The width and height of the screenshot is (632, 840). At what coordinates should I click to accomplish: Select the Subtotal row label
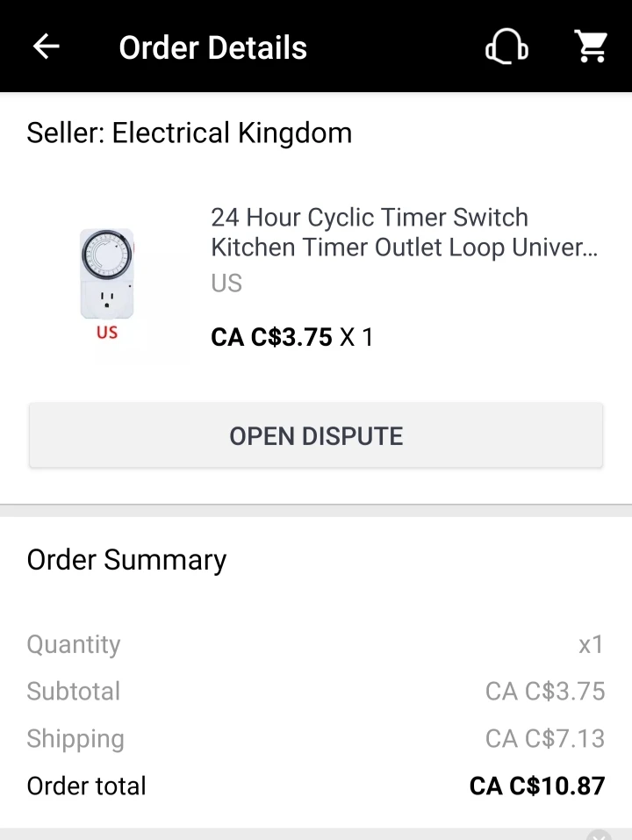(x=74, y=692)
